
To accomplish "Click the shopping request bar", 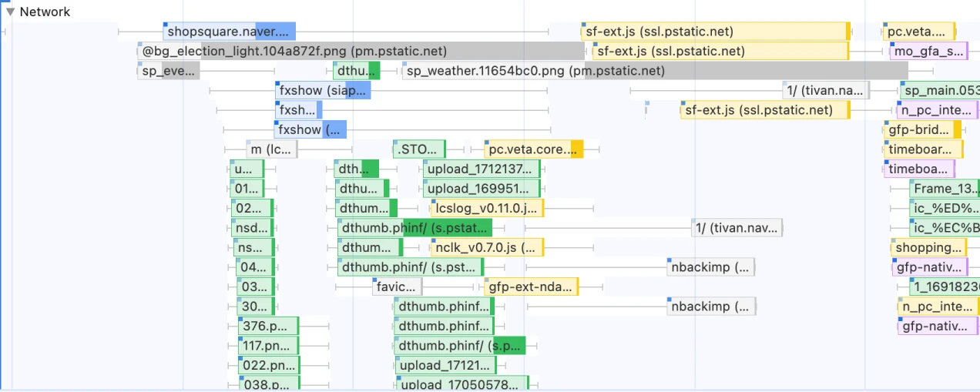I will (928, 248).
